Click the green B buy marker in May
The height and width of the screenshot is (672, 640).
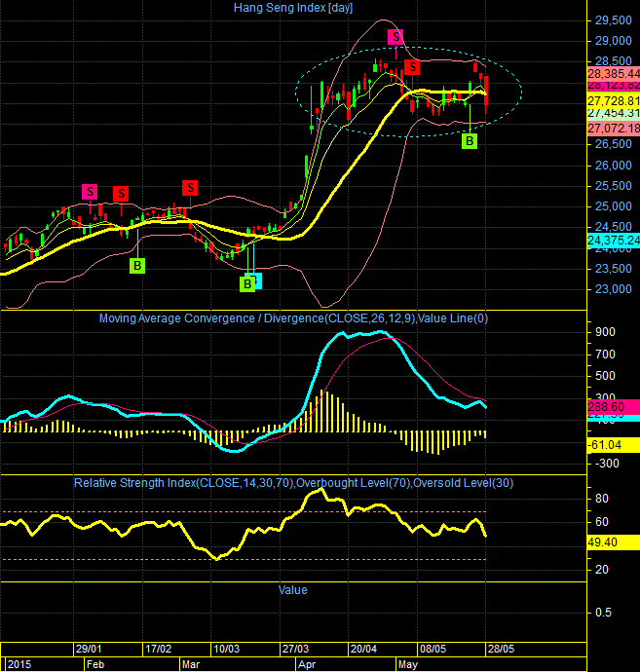(x=470, y=141)
